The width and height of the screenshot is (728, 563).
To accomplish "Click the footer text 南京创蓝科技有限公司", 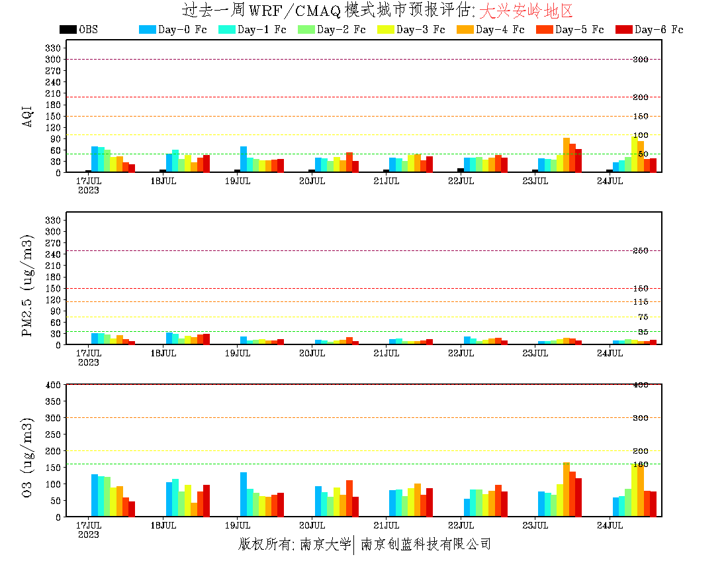I will (426, 544).
